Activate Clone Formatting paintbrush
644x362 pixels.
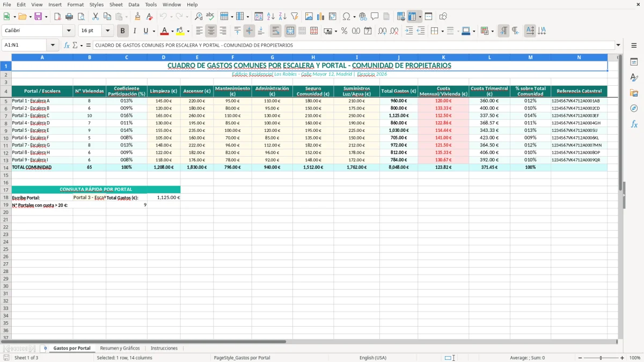[x=137, y=17]
